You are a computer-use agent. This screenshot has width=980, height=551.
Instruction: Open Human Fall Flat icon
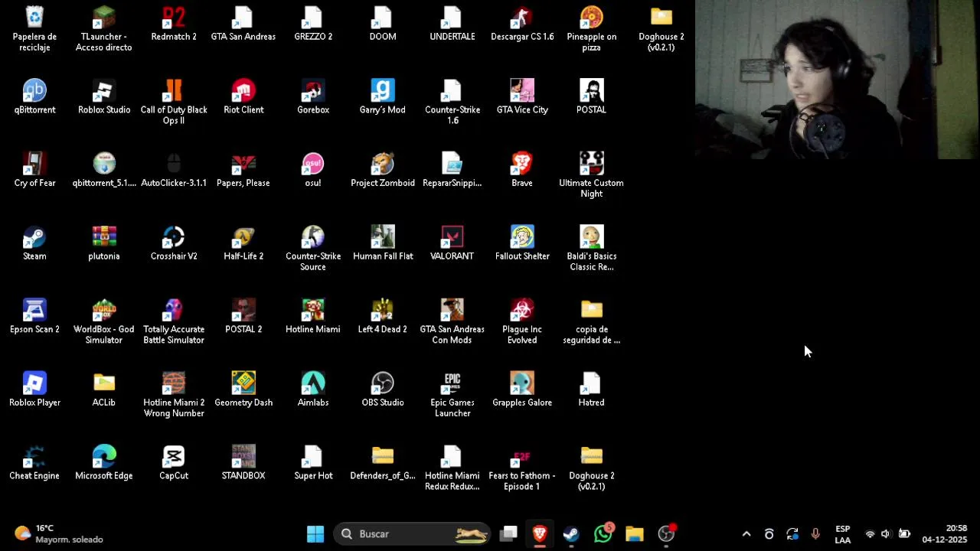[383, 243]
